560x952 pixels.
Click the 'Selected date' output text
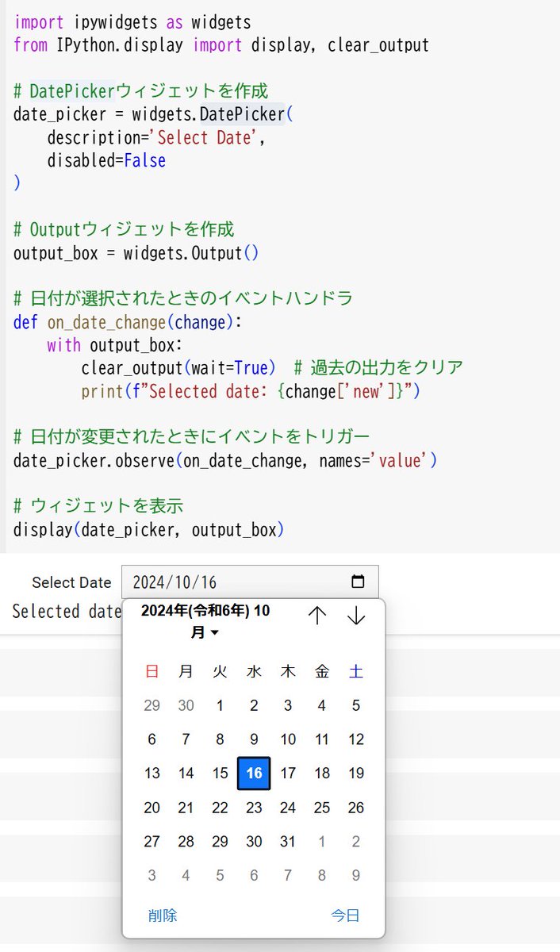[x=67, y=611]
